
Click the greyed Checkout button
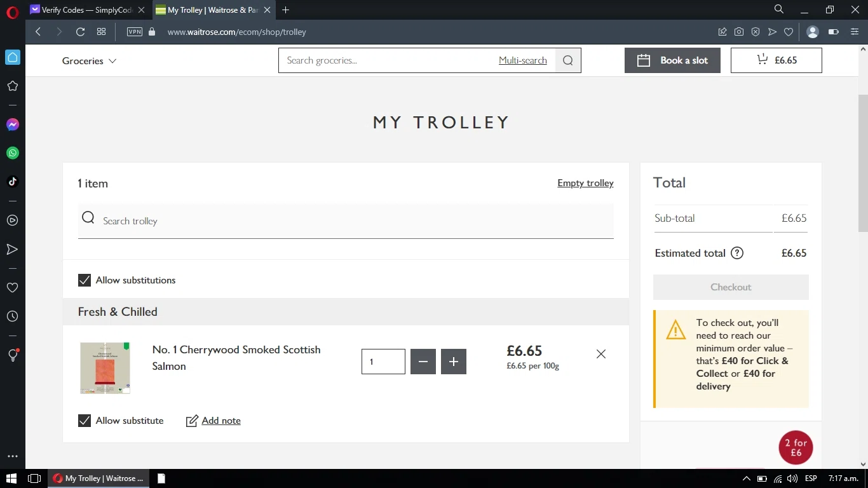click(731, 287)
